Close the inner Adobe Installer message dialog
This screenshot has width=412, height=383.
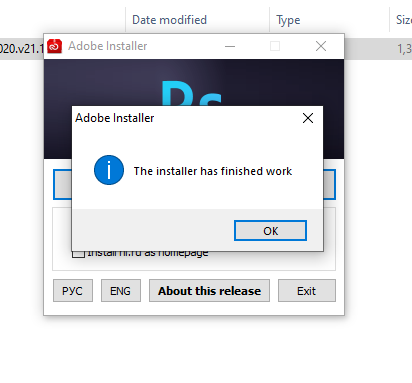click(x=308, y=118)
